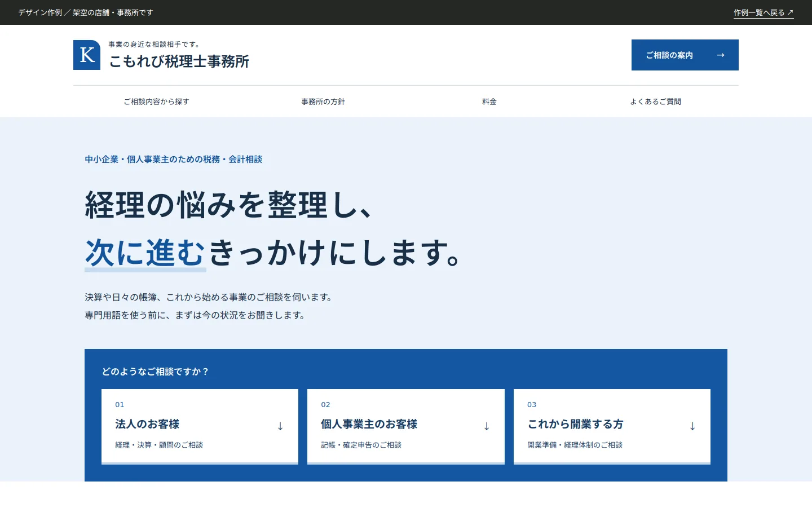The width and height of the screenshot is (812, 530).
Task: Click the sentence 決算や日々の帳簿、これから始める事業のご相談を伺います。
Action: [210, 297]
